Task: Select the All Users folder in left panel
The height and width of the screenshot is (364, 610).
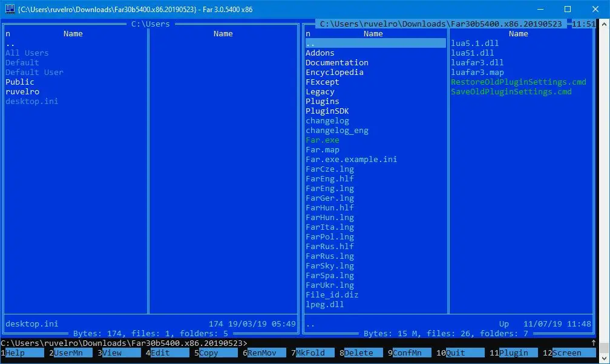Action: click(27, 53)
